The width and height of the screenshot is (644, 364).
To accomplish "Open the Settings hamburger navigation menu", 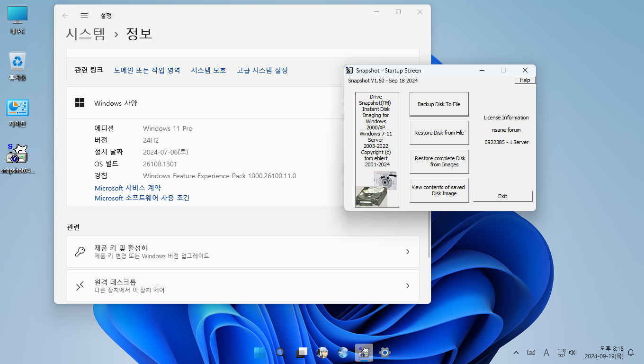I will coord(84,16).
